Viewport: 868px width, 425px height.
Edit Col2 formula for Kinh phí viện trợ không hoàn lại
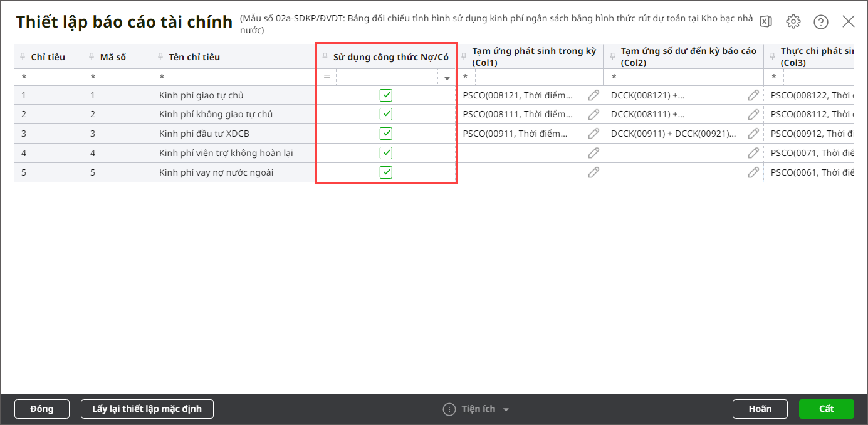[753, 153]
